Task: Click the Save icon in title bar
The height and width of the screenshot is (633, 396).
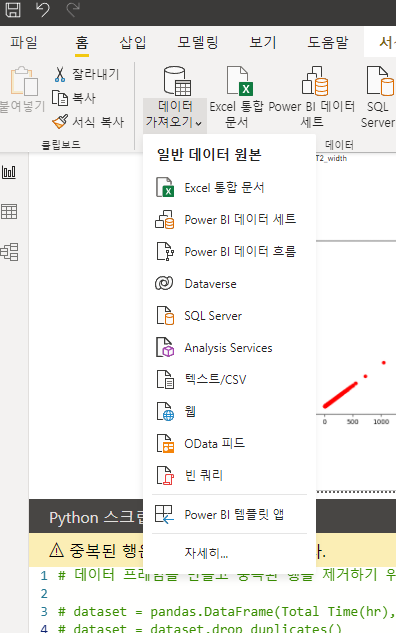Action: (13, 9)
